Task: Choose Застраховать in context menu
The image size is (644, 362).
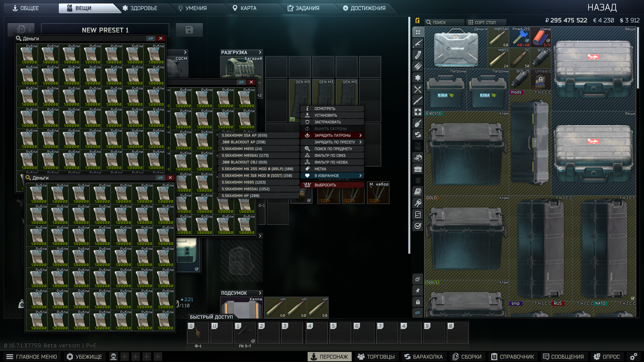Action: (x=332, y=122)
